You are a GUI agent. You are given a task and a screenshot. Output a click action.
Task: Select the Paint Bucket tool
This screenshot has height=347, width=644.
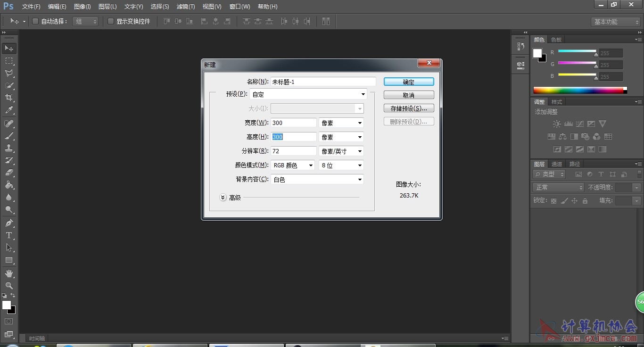pyautogui.click(x=9, y=185)
